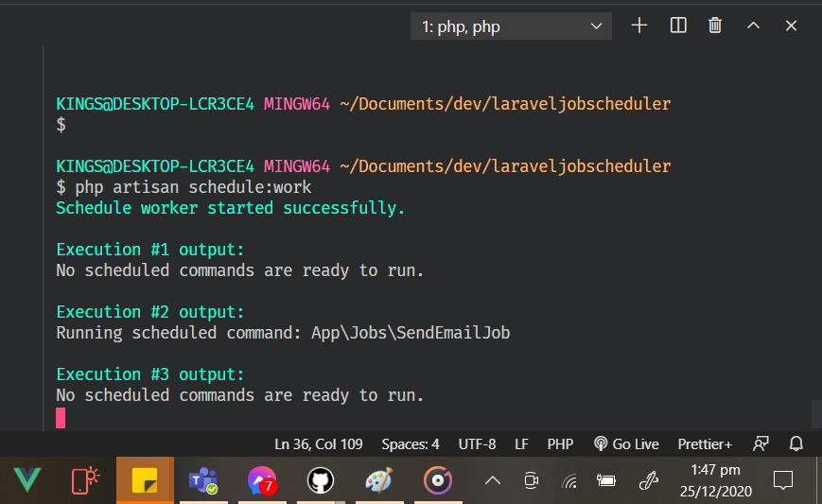Viewport: 822px width, 504px height.
Task: Open the Windows Action Center icon
Action: point(783,480)
